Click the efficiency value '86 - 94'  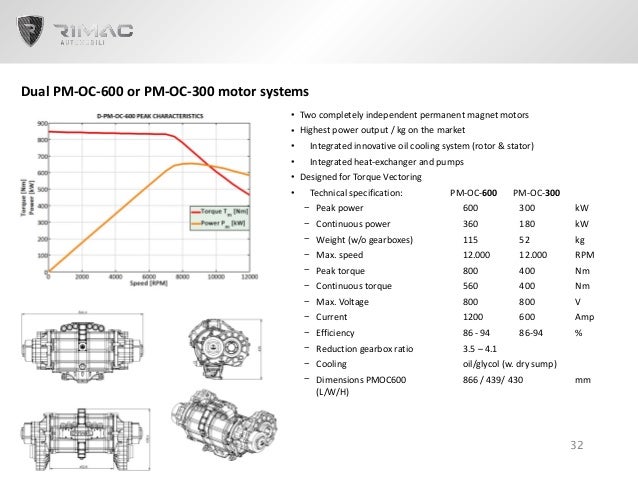(476, 333)
